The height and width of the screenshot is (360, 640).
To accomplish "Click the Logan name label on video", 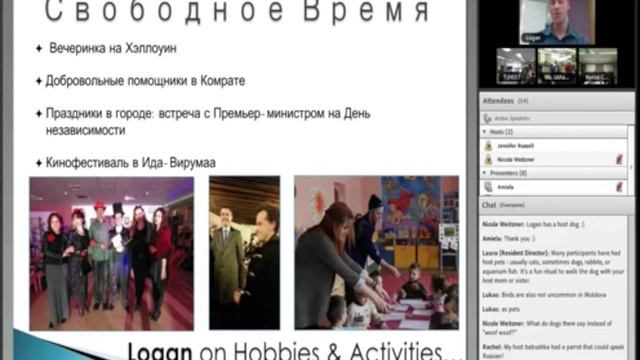I will 533,38.
